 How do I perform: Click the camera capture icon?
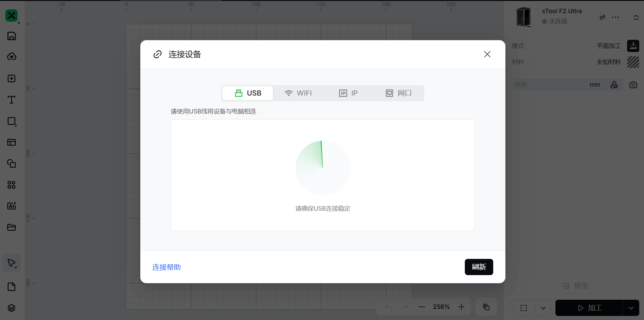633,85
